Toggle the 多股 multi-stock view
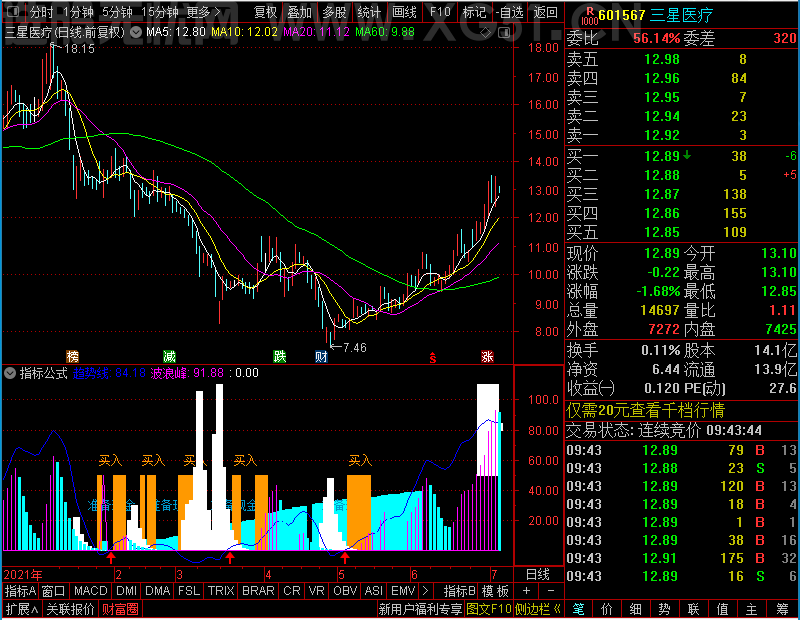 pos(334,12)
